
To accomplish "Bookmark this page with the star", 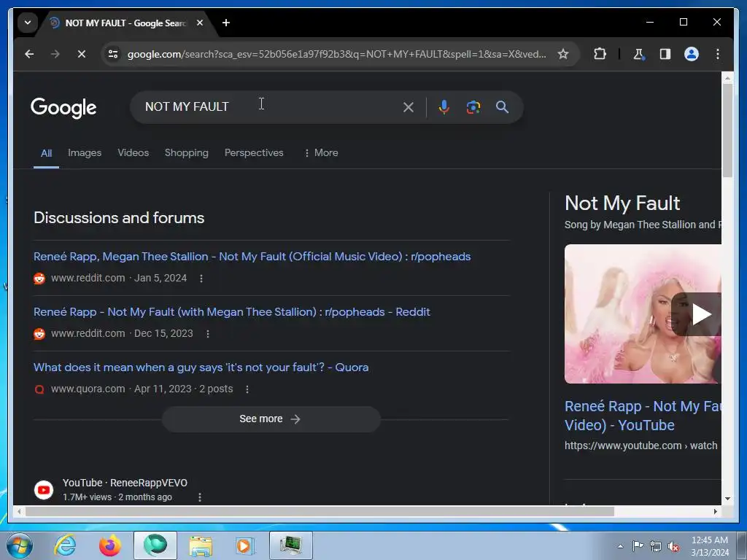I will (x=563, y=54).
